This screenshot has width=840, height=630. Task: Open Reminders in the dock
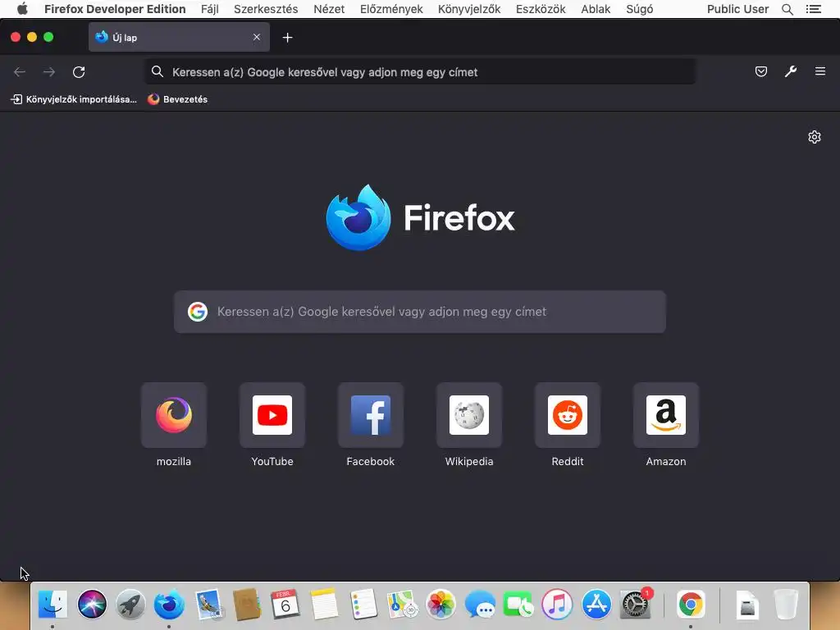[x=363, y=605]
